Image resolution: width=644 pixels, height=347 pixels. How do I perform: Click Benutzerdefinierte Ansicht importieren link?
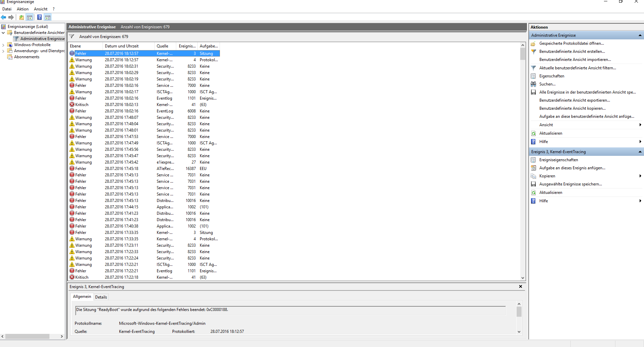(x=575, y=60)
